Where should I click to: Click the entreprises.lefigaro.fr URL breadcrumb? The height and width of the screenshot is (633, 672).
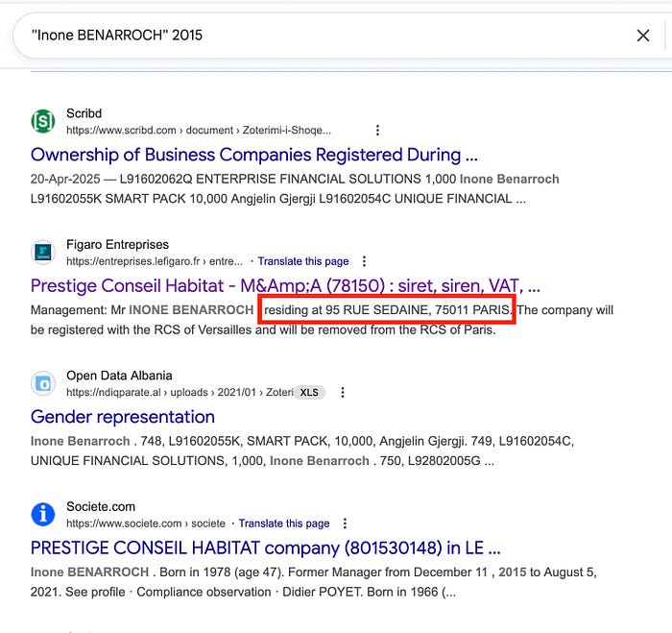point(155,261)
